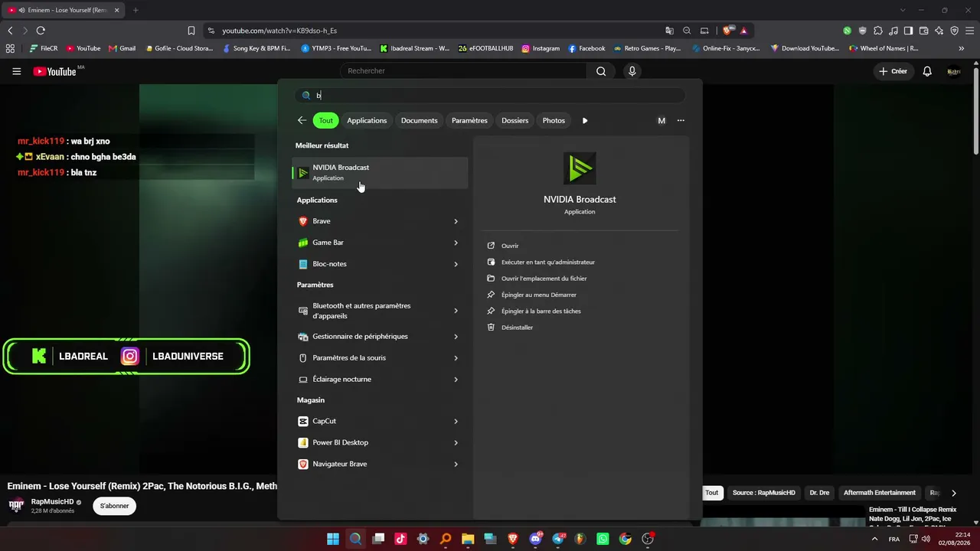Open Brave Shields icon in address bar
Viewport: 980px width, 551px height.
click(727, 31)
